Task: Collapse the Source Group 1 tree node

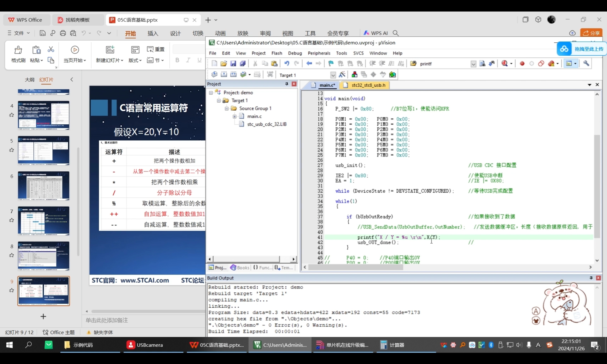Action: pos(226,108)
